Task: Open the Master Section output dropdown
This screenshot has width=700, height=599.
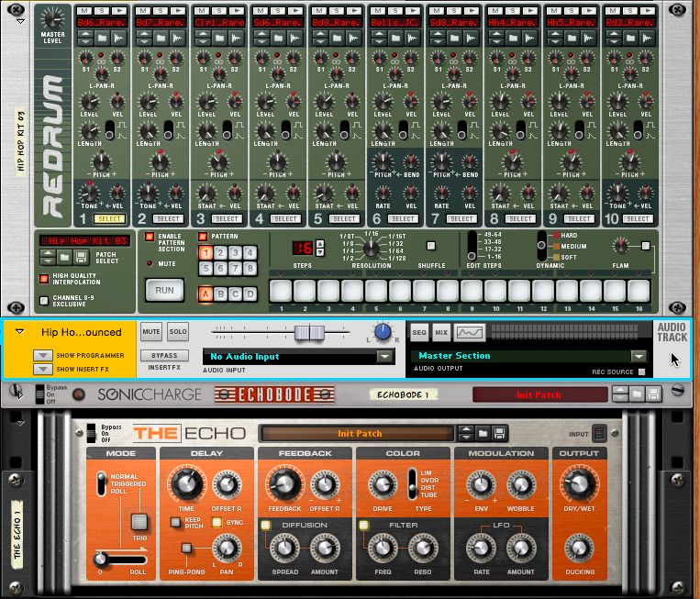Action: [639, 356]
